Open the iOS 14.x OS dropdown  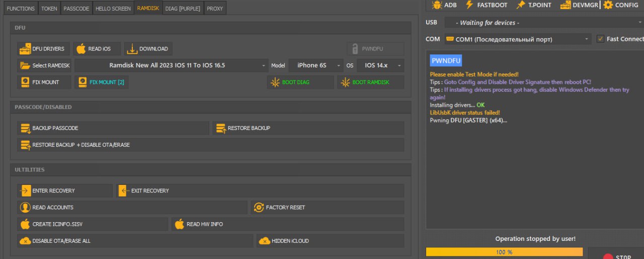point(380,66)
